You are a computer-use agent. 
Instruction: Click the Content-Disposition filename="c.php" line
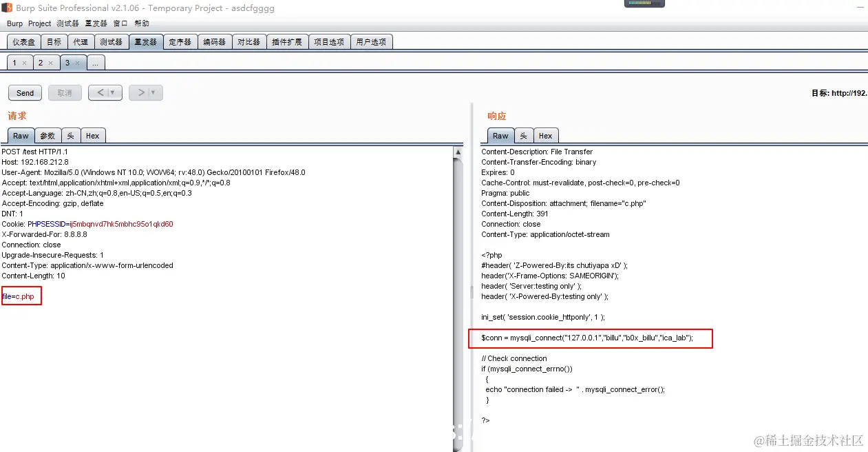point(564,203)
